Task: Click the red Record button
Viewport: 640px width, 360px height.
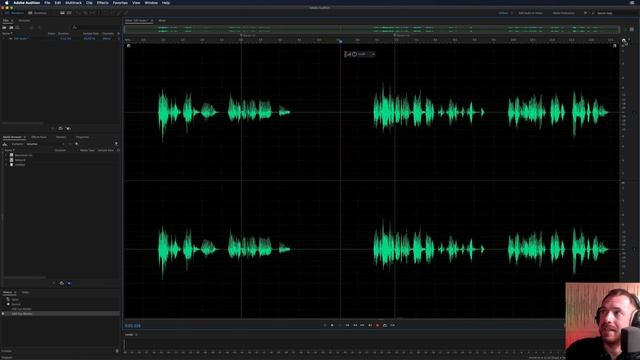Action: pos(378,325)
